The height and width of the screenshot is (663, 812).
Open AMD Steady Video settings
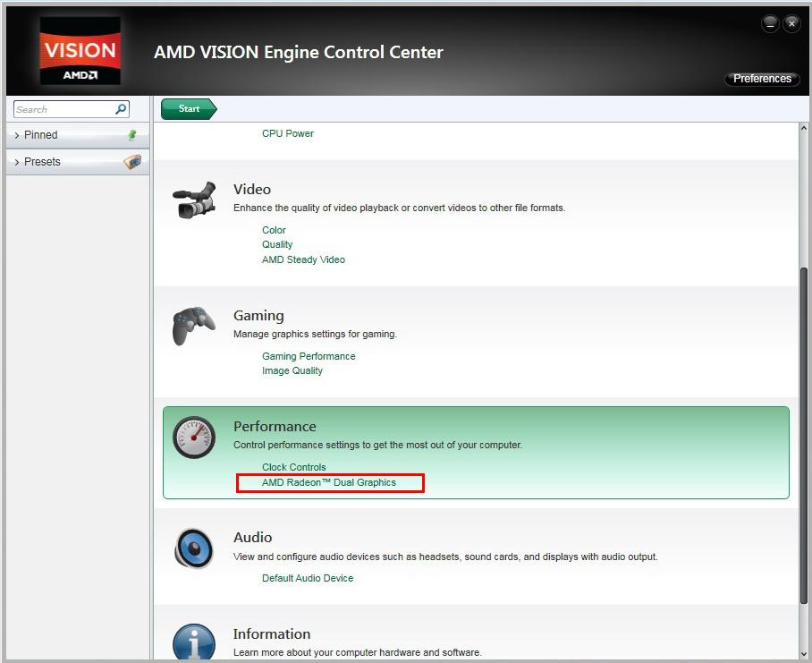point(303,259)
